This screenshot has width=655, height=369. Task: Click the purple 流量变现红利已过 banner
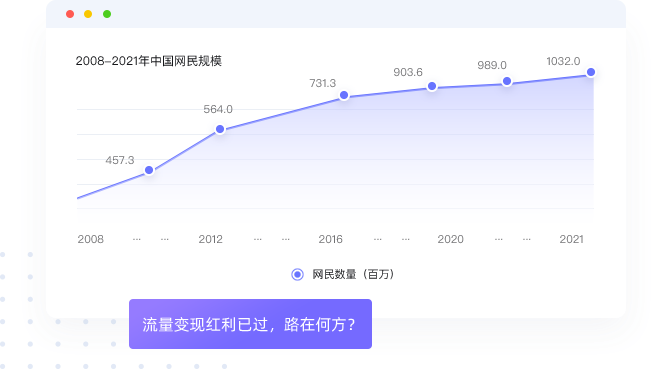click(x=250, y=324)
